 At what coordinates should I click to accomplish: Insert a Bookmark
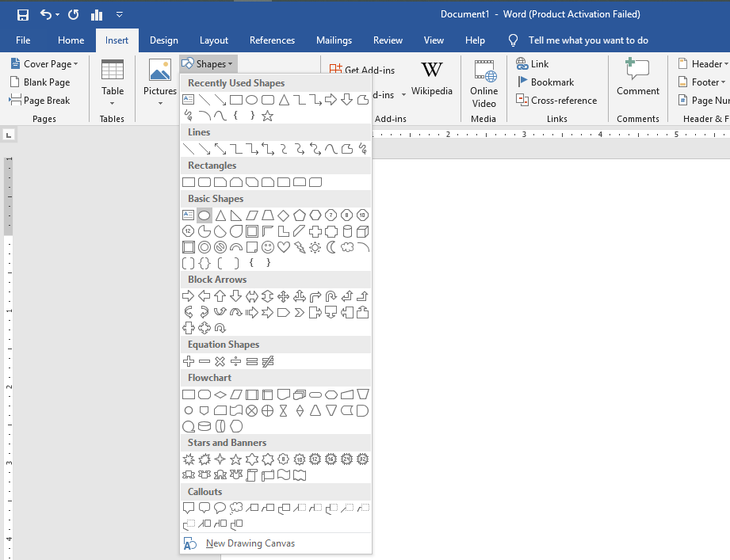tap(546, 82)
